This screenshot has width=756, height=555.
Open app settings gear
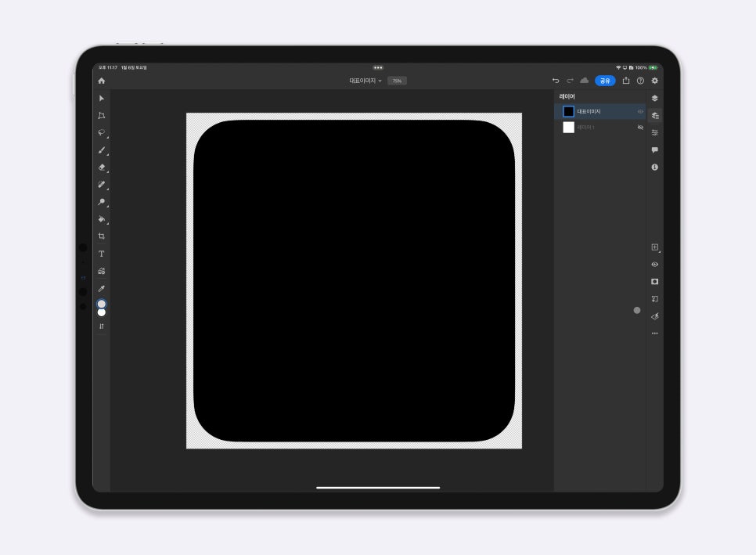click(x=655, y=81)
